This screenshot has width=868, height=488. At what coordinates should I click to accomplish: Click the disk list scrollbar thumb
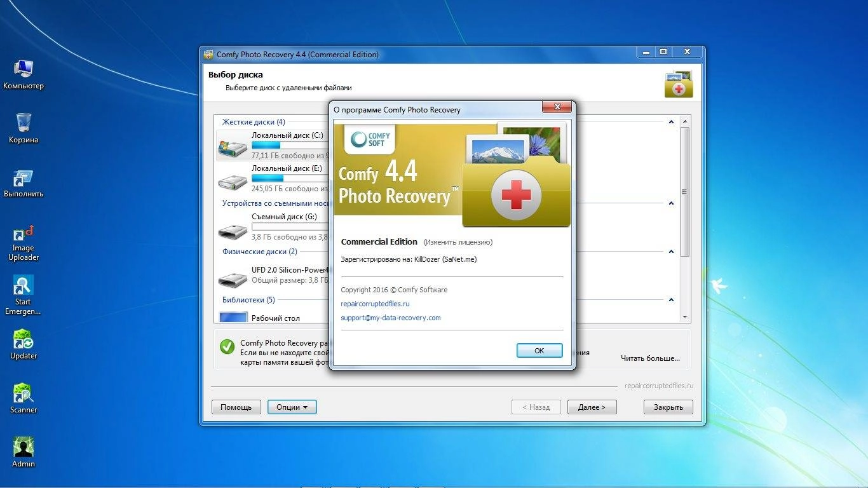pos(685,191)
